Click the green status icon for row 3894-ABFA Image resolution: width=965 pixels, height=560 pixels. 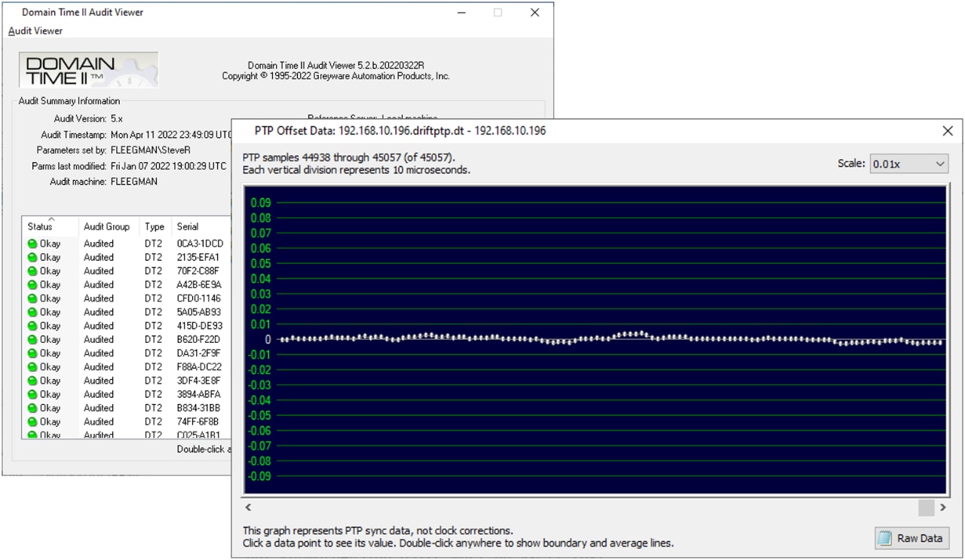pos(32,394)
